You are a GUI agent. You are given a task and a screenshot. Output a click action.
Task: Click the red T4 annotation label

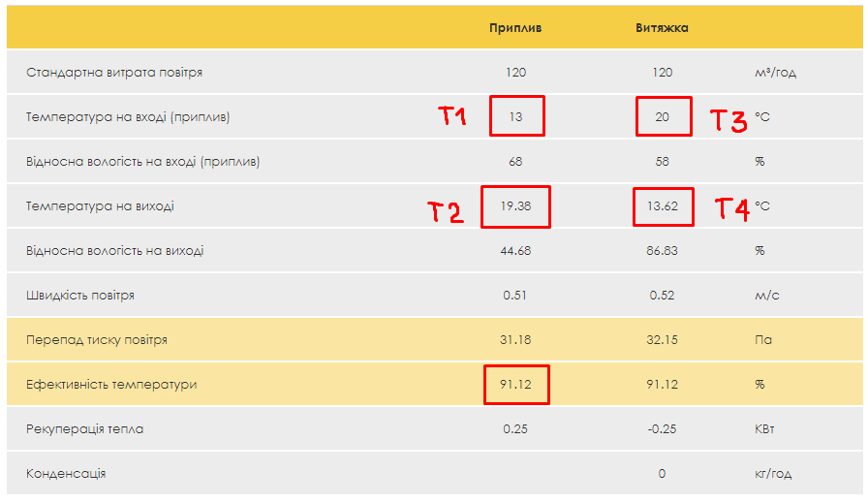732,208
